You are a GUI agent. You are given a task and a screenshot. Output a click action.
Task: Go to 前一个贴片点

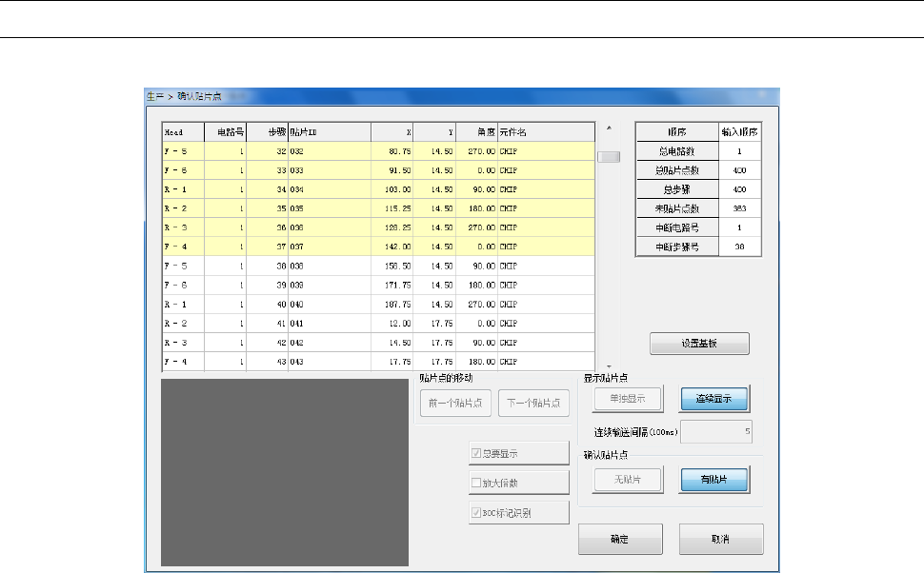point(455,403)
